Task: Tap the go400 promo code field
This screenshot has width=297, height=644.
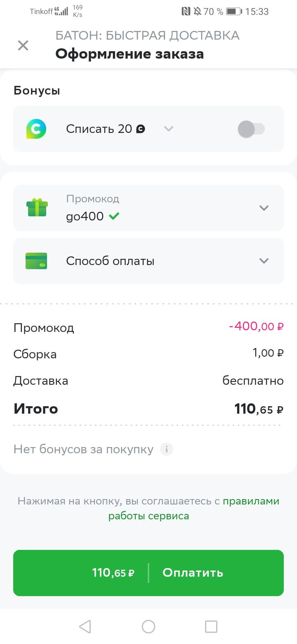Action: (85, 216)
